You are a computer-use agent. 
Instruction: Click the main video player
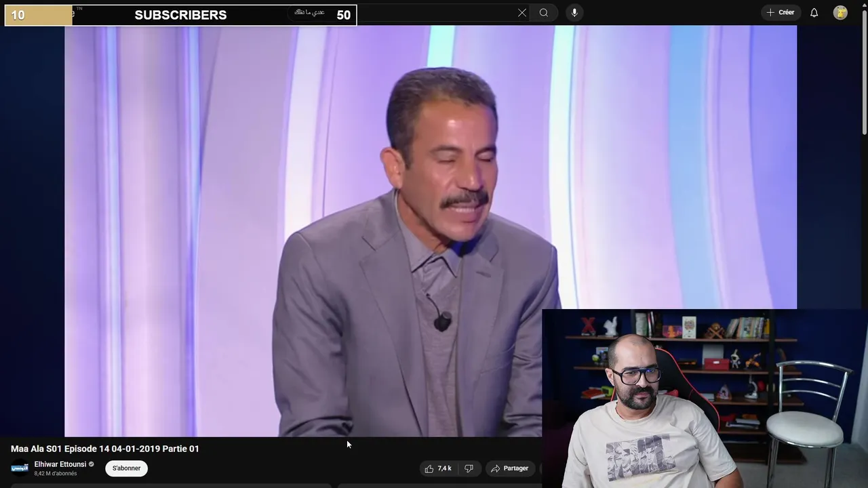click(431, 230)
